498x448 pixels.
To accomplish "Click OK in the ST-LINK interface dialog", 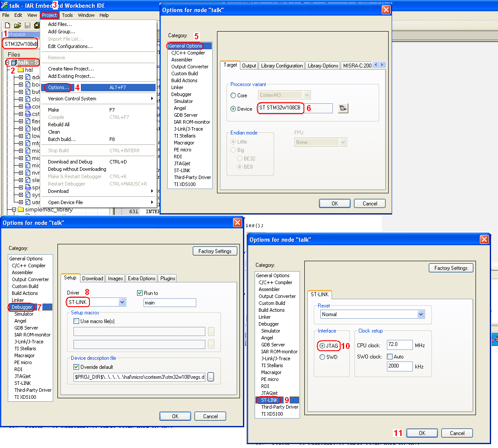I will coord(422,433).
